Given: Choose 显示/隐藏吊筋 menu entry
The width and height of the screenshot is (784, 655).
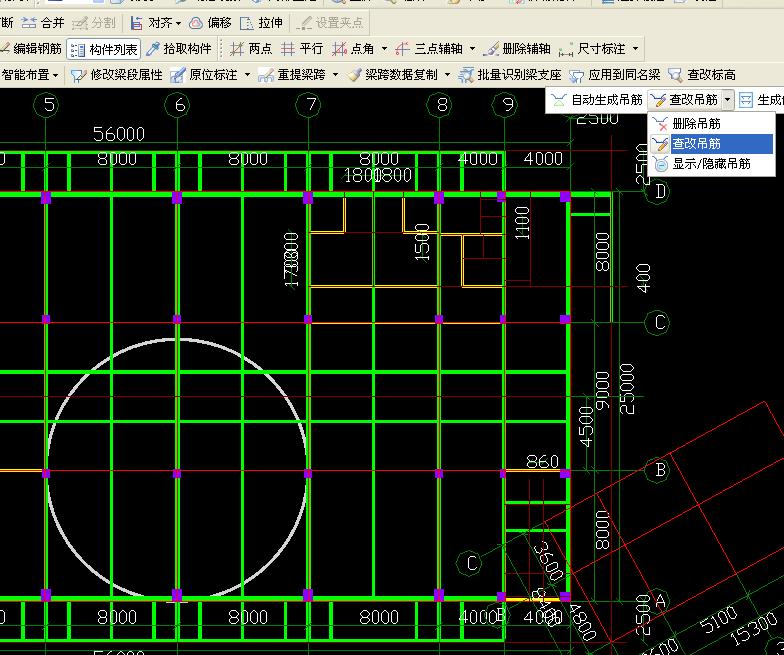Looking at the screenshot, I should [x=712, y=164].
